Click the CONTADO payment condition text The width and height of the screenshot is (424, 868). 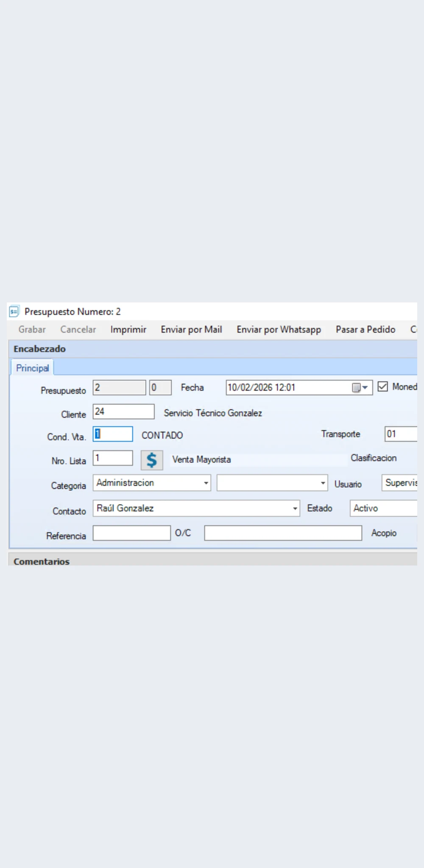coord(162,435)
